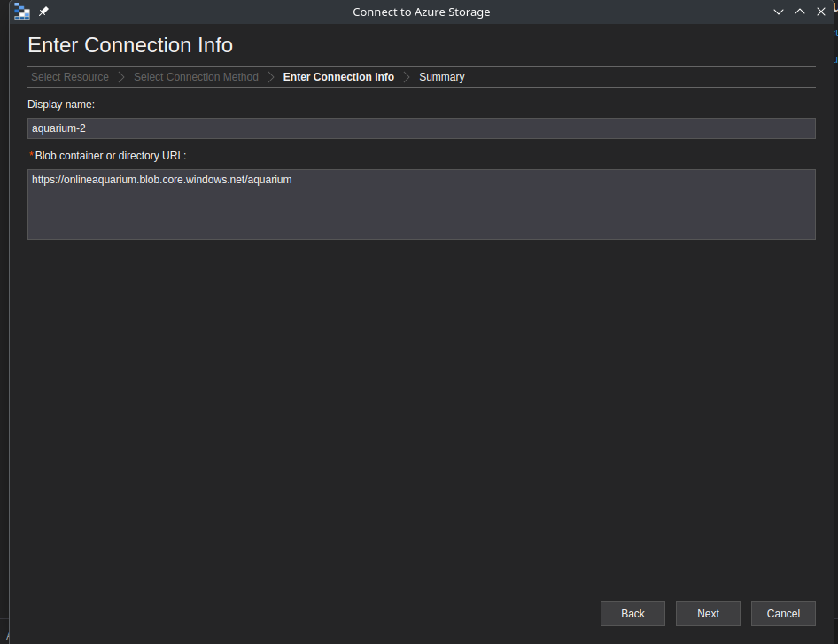
Task: Go to the Select Resource step
Action: (x=70, y=77)
